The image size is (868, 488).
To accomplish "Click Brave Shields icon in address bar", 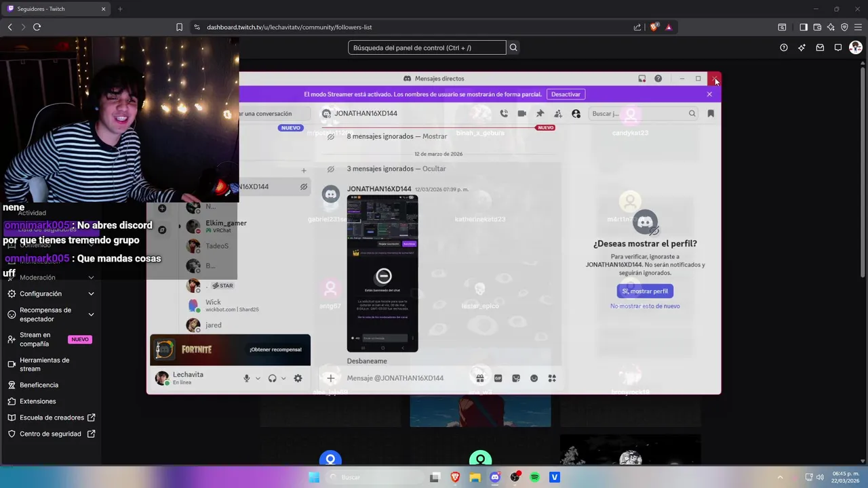I will [x=654, y=27].
